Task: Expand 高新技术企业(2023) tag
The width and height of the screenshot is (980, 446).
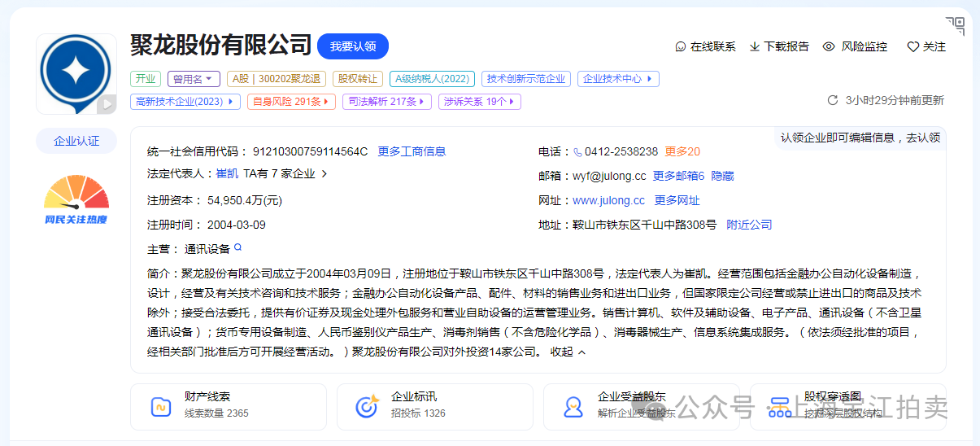Action: pyautogui.click(x=185, y=102)
